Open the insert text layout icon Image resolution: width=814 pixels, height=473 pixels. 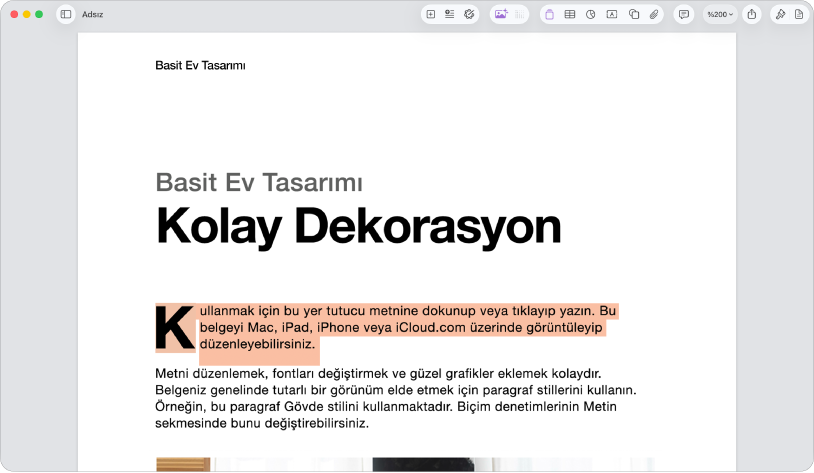[x=450, y=15]
